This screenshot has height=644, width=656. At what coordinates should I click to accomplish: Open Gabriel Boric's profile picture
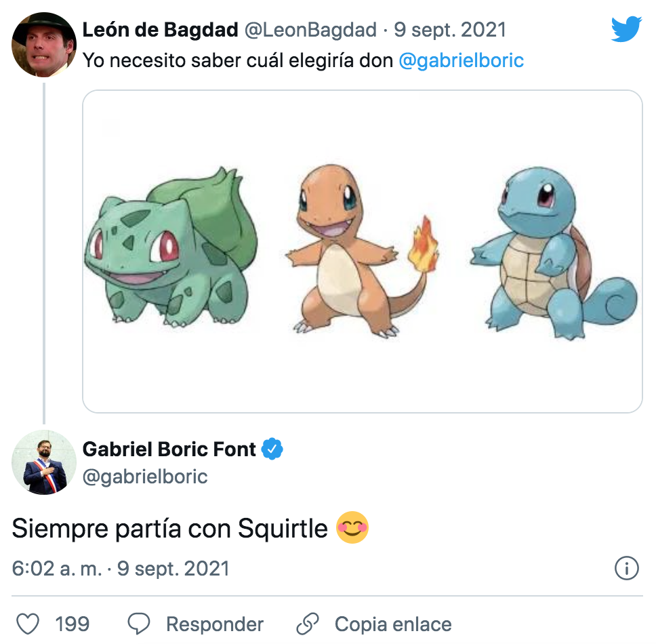pyautogui.click(x=44, y=462)
